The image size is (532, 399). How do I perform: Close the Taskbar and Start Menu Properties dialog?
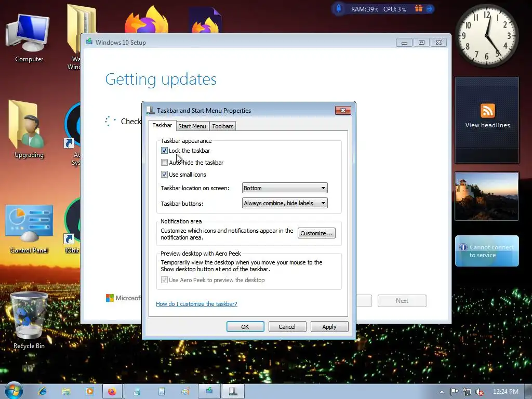343,110
